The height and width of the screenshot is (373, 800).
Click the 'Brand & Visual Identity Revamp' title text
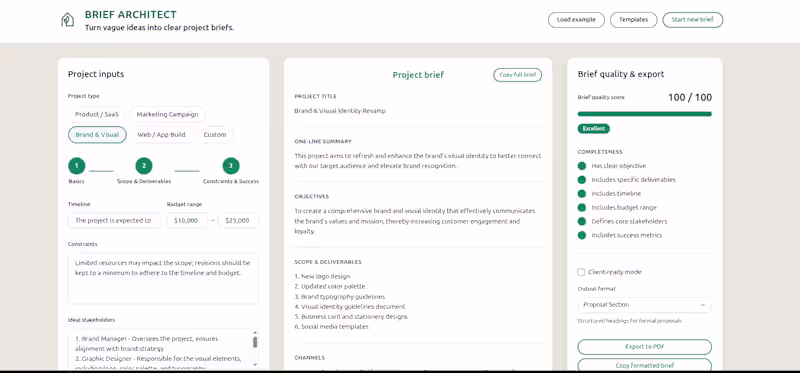[x=340, y=111]
